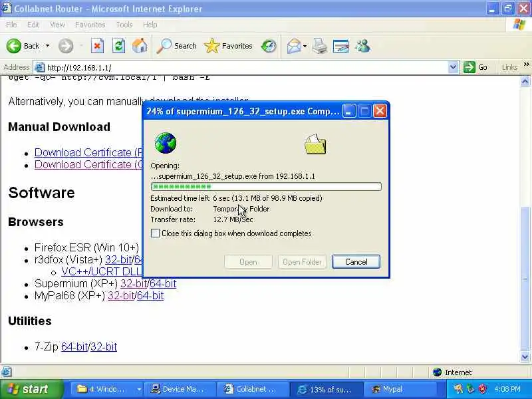The image size is (532, 399).
Task: Click the second Download Certificate link
Action: 88,164
